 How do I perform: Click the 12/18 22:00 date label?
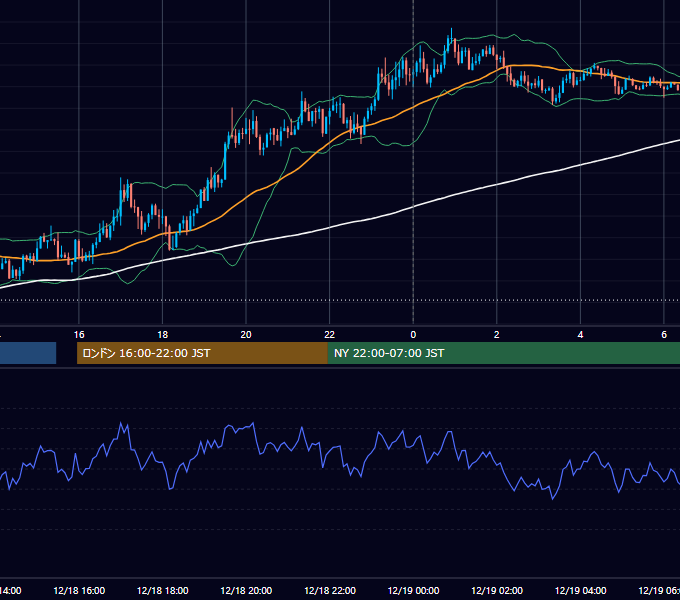click(330, 591)
